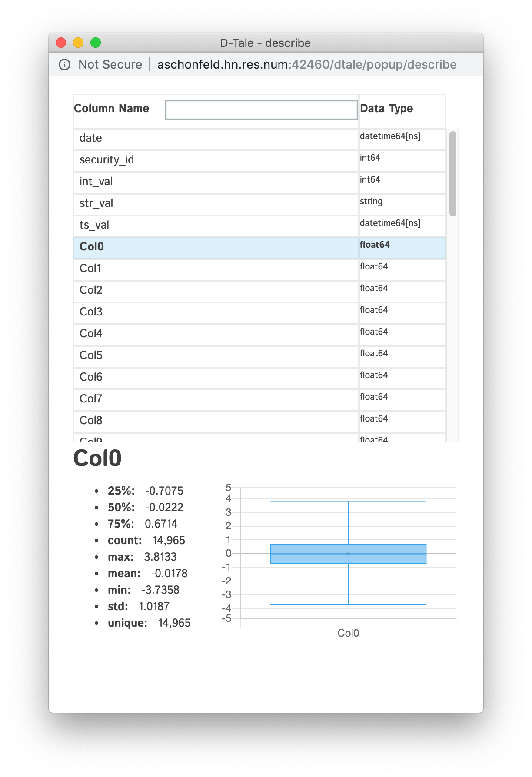This screenshot has width=532, height=777.
Task: Pick the ts_val column row
Action: coord(216,226)
